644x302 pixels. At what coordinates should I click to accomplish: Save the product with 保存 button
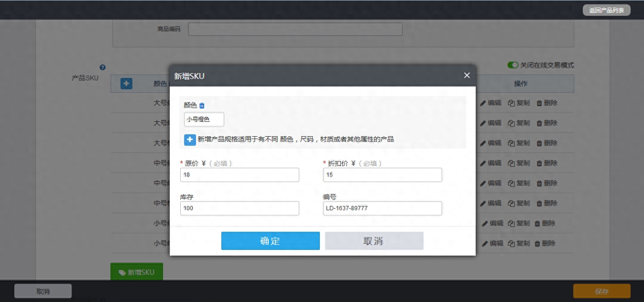[x=602, y=291]
